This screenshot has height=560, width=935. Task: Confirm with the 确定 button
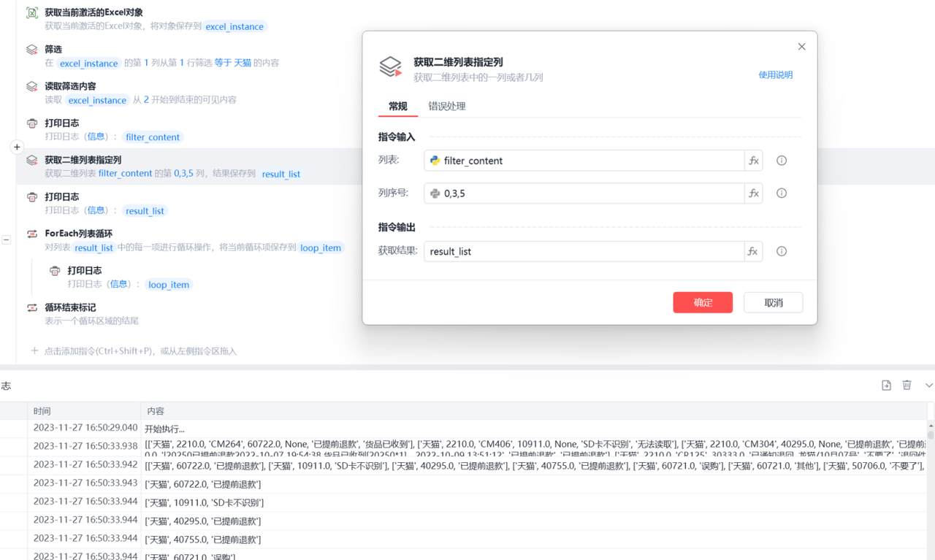(x=703, y=302)
